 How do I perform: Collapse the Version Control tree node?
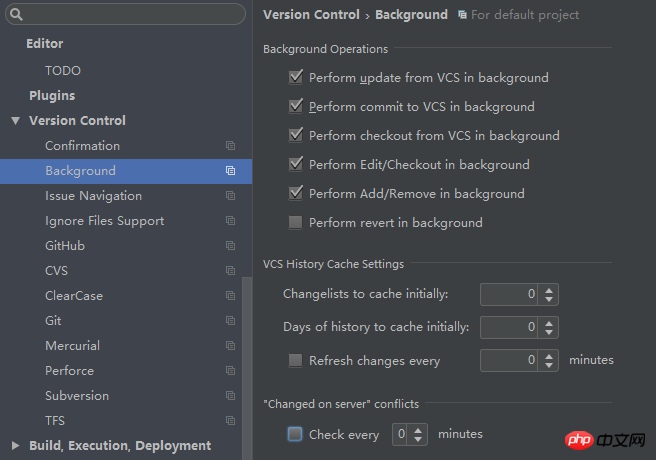(15, 121)
